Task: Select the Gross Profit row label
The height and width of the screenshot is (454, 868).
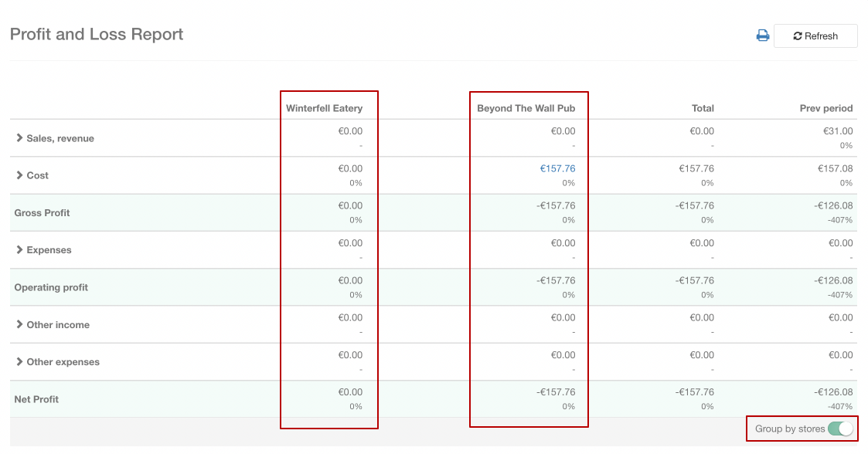Action: 42,213
